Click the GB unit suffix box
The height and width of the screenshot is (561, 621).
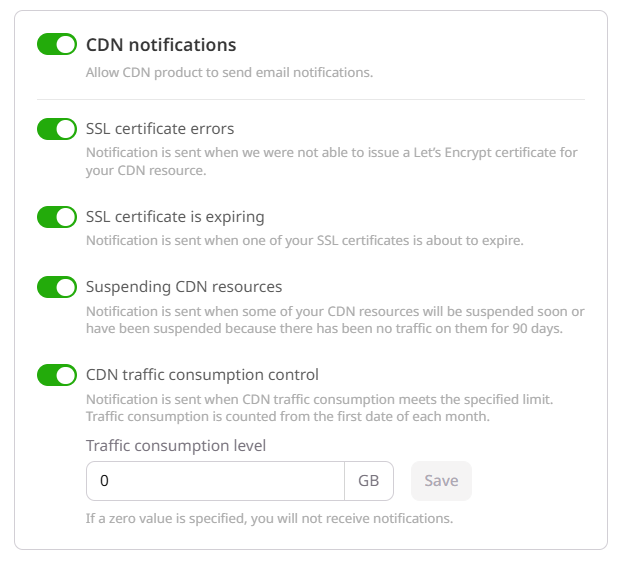tap(369, 481)
